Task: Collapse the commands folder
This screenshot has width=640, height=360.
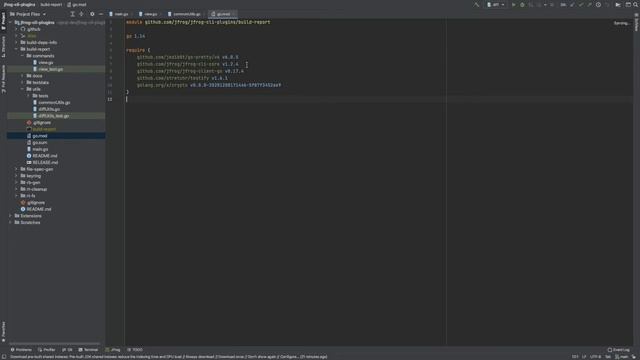Action: 22,56
